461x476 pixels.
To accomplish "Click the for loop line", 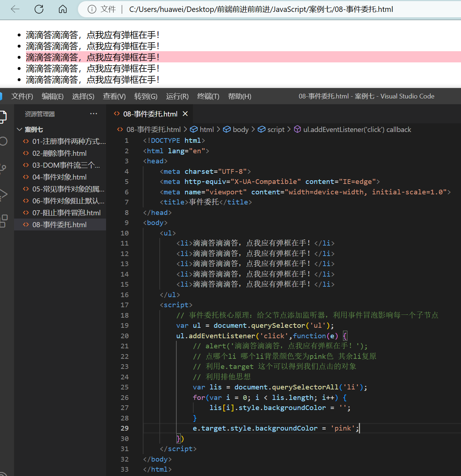I will tap(269, 397).
